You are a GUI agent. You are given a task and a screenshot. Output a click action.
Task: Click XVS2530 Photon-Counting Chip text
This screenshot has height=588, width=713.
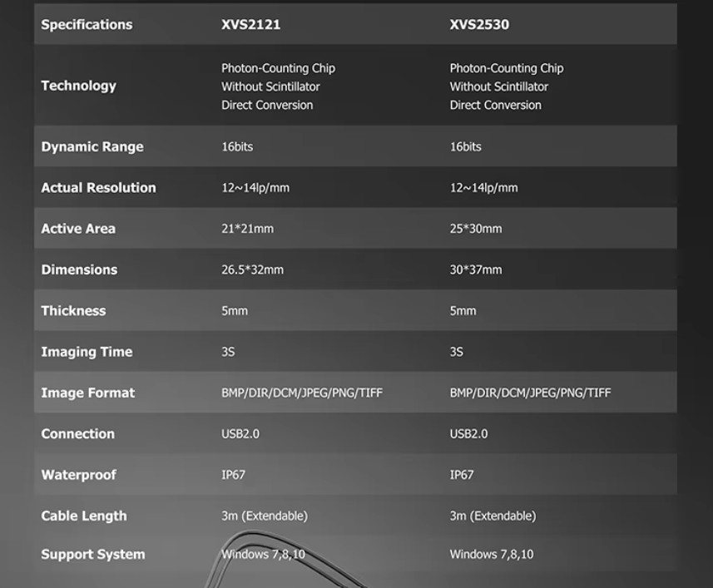tap(507, 68)
